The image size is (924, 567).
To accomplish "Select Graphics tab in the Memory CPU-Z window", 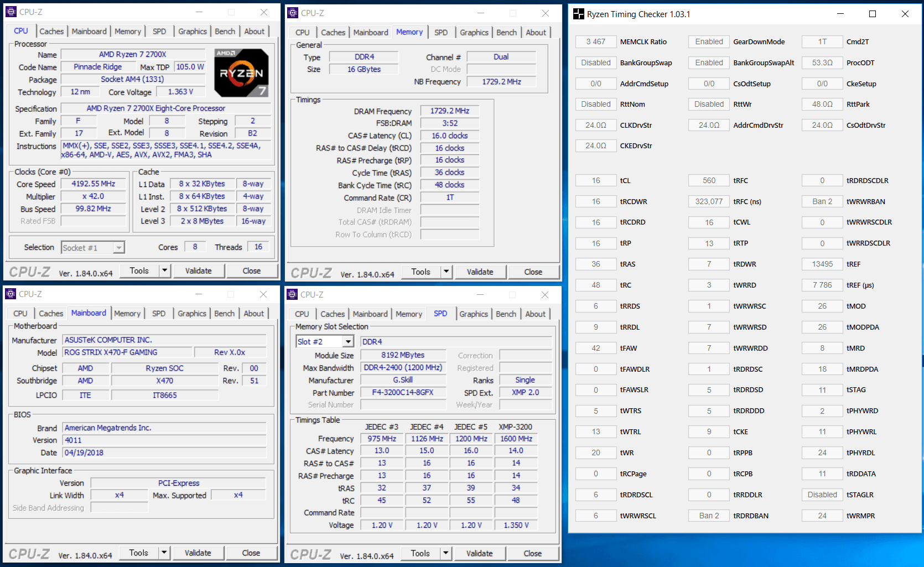I will [474, 33].
